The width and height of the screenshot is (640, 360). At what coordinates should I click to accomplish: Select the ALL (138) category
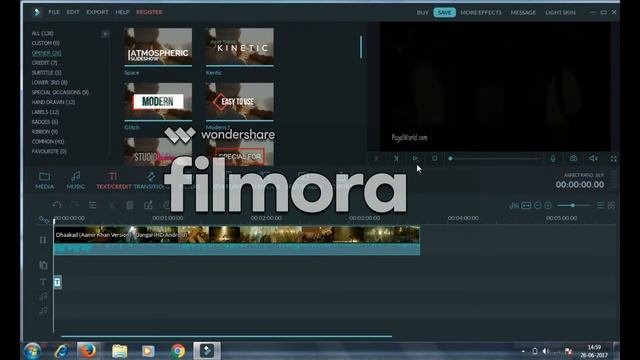coord(42,33)
